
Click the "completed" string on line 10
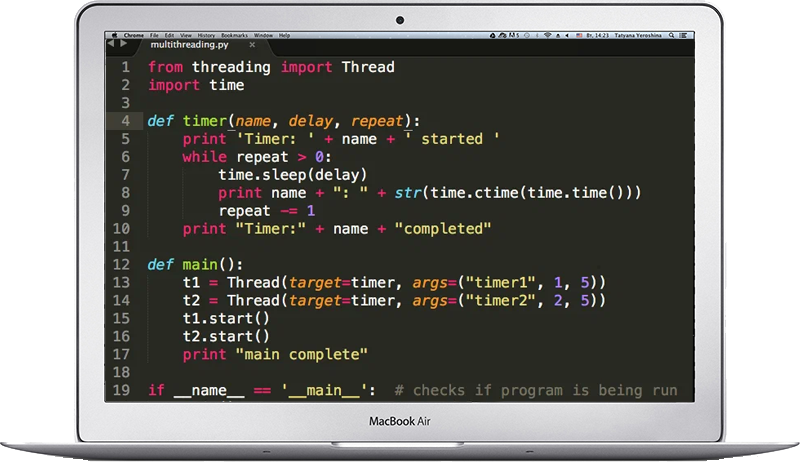pyautogui.click(x=443, y=229)
